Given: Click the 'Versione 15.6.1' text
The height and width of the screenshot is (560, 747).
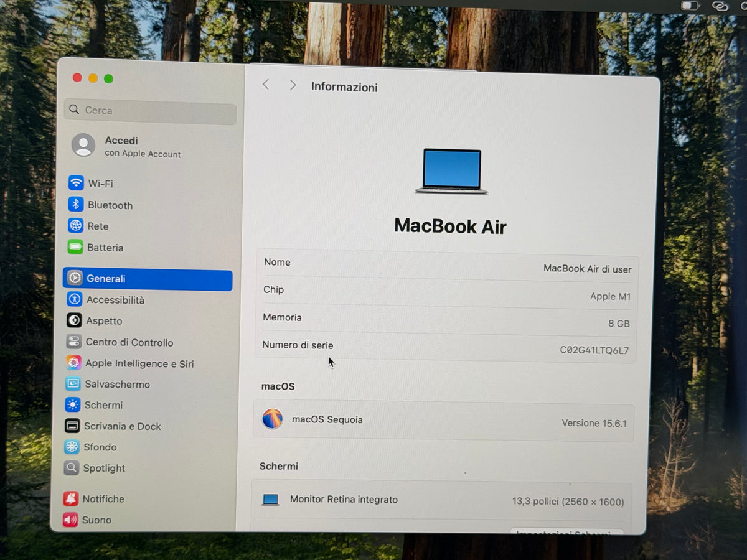Looking at the screenshot, I should tap(594, 423).
